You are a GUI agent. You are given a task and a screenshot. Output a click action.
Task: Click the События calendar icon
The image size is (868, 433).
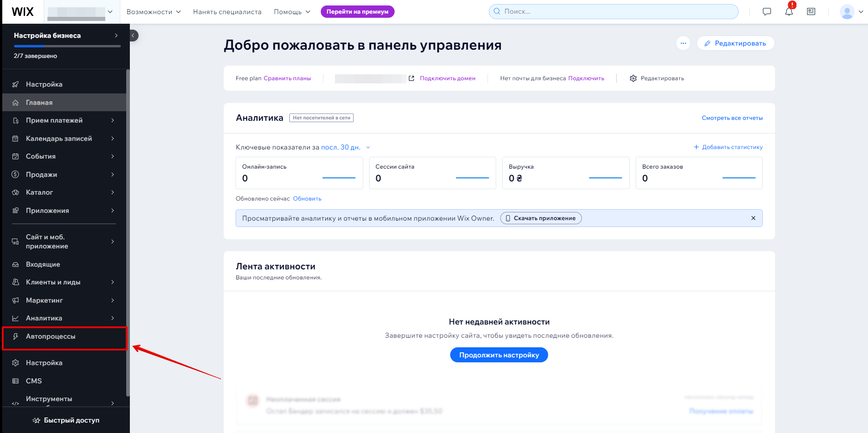(15, 156)
